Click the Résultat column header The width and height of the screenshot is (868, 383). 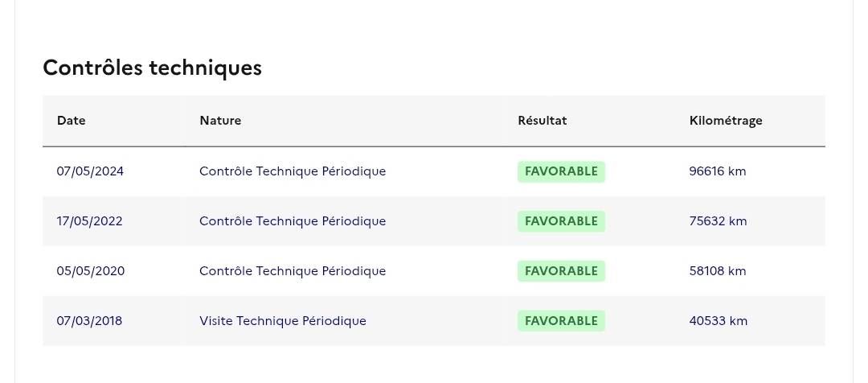[542, 120]
